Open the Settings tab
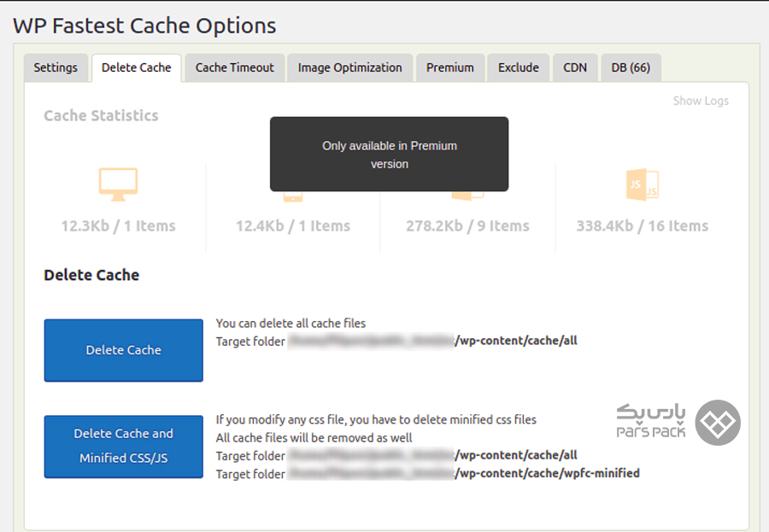Viewport: 769px width, 532px height. coord(56,67)
